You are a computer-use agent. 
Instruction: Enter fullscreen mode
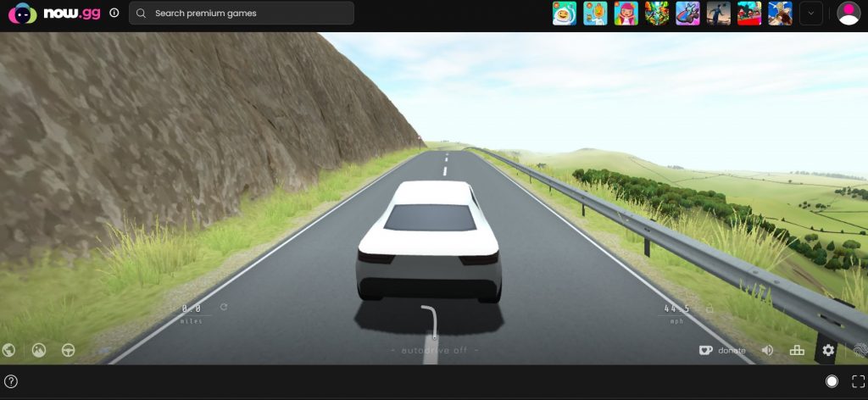857,381
